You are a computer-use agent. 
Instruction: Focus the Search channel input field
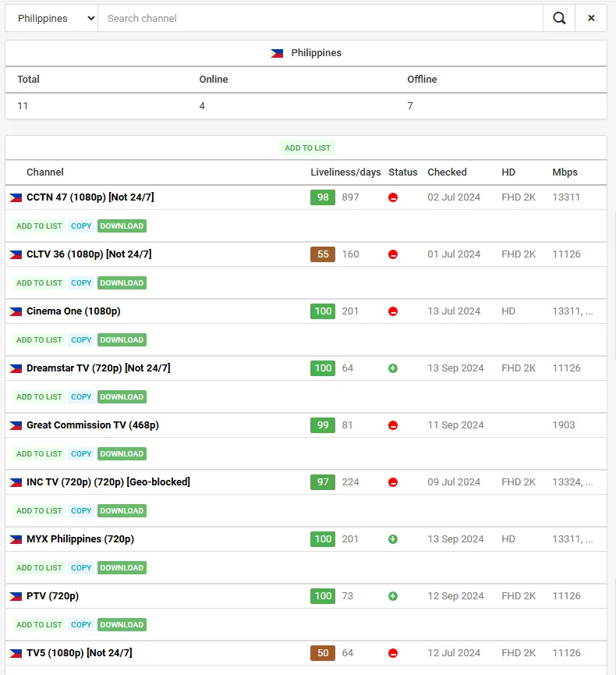[x=320, y=18]
